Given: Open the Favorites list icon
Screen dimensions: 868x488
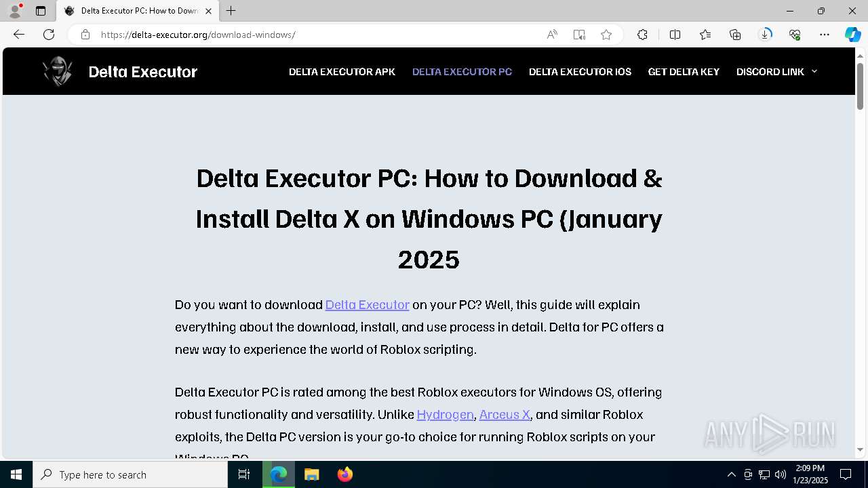Looking at the screenshot, I should click(x=705, y=35).
